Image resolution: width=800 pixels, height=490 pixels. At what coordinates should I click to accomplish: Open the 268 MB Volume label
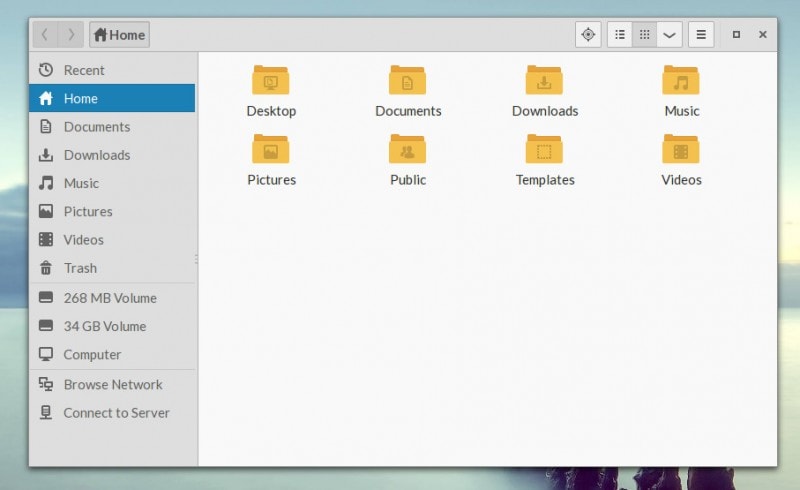pyautogui.click(x=110, y=298)
